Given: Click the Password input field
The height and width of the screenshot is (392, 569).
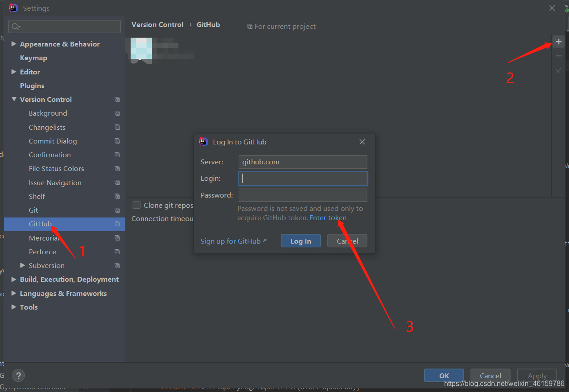Looking at the screenshot, I should [x=303, y=195].
